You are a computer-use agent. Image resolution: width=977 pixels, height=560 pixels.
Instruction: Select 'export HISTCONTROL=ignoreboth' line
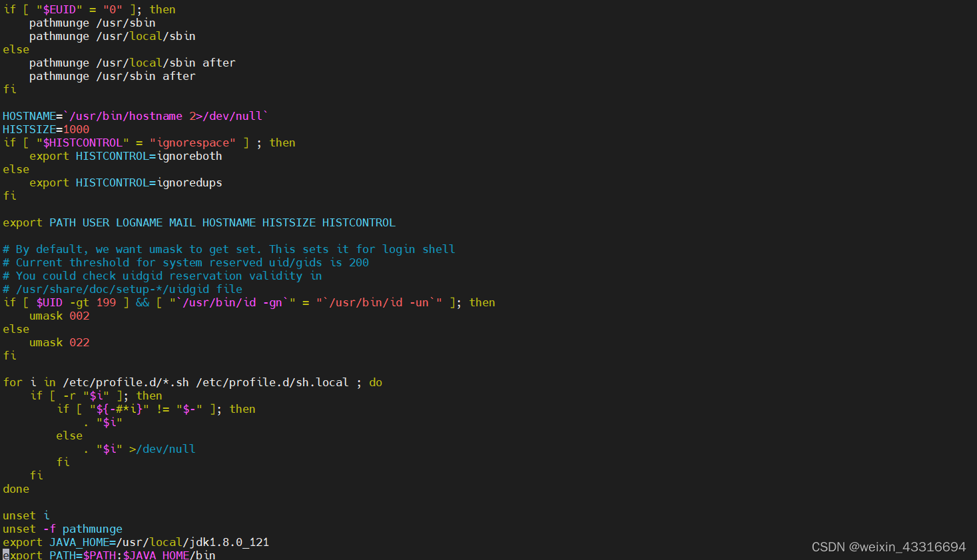click(126, 156)
